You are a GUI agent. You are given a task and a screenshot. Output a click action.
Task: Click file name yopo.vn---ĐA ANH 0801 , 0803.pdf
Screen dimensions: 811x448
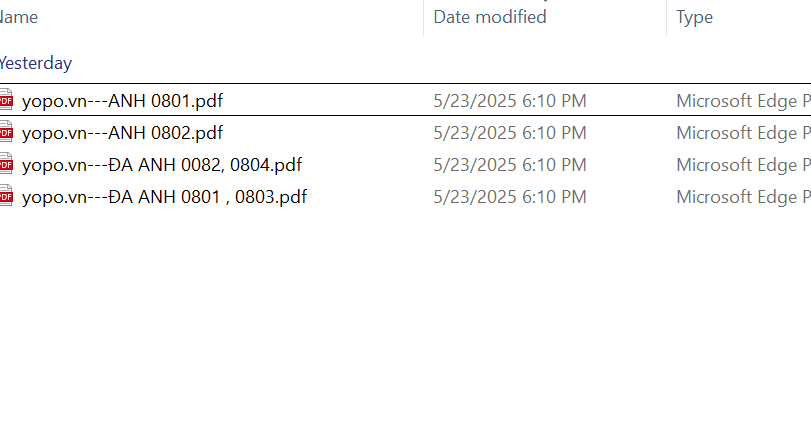(164, 196)
